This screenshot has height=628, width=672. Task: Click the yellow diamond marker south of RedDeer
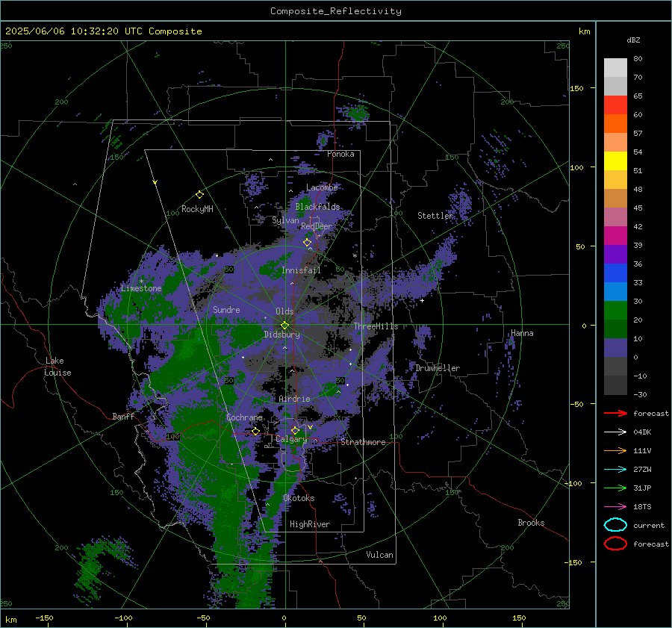coord(307,243)
